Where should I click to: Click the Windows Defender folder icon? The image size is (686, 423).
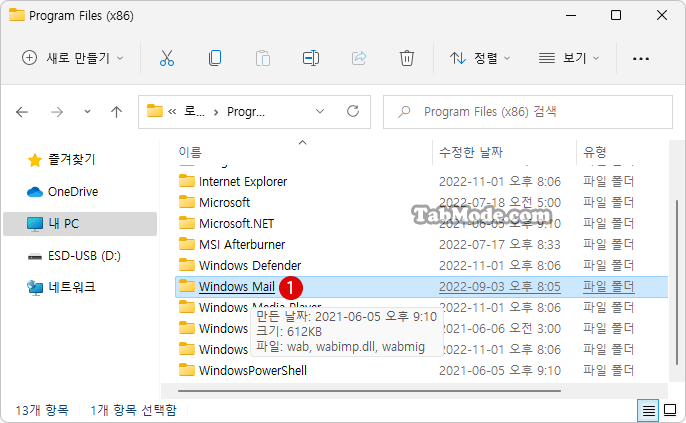[187, 265]
